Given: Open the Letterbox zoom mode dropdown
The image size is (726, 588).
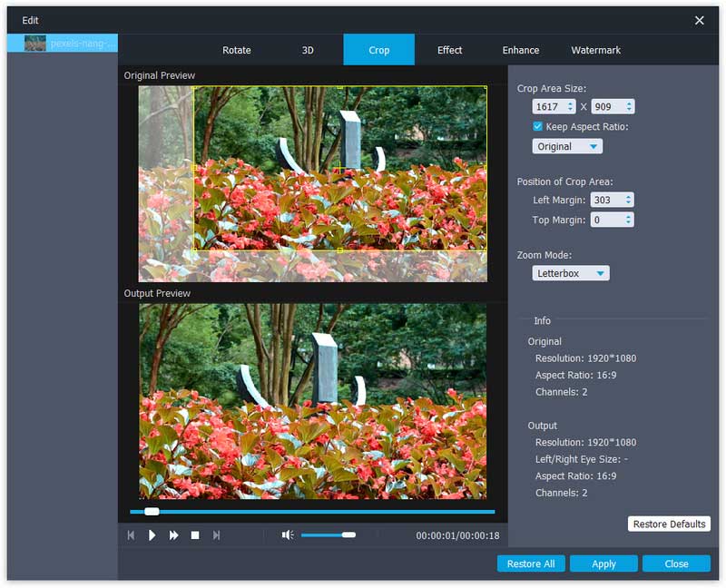Looking at the screenshot, I should click(571, 273).
